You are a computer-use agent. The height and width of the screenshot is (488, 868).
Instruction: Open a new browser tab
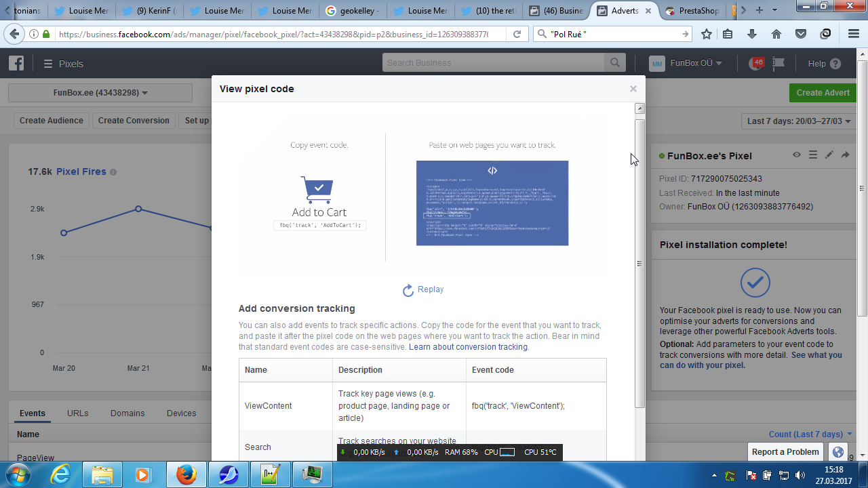coord(759,10)
